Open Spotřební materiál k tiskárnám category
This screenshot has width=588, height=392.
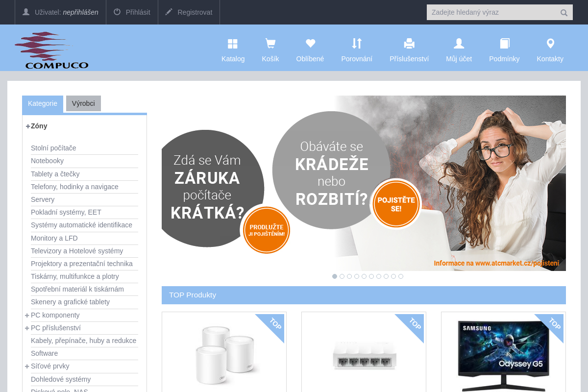pyautogui.click(x=77, y=289)
